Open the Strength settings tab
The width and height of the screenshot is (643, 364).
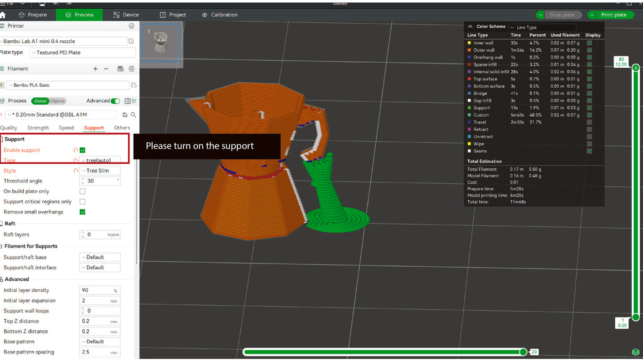pos(38,128)
